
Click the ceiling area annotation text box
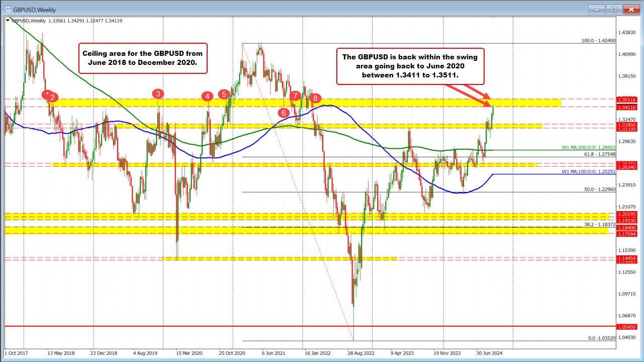click(143, 58)
